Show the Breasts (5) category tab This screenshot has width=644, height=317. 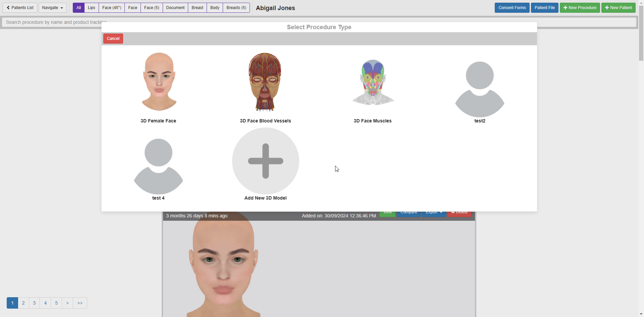coord(236,8)
